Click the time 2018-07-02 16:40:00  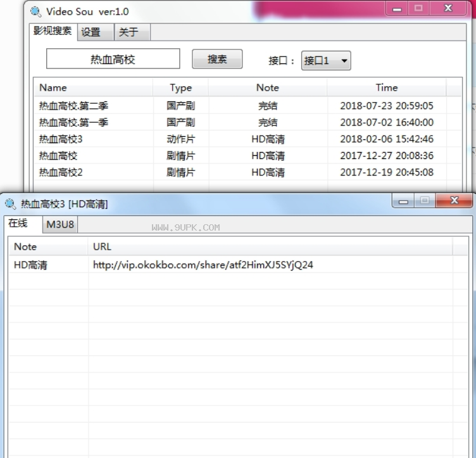[x=387, y=122]
